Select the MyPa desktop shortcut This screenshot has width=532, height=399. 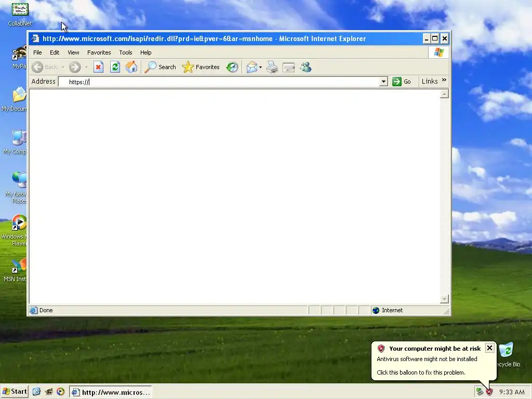coord(19,57)
